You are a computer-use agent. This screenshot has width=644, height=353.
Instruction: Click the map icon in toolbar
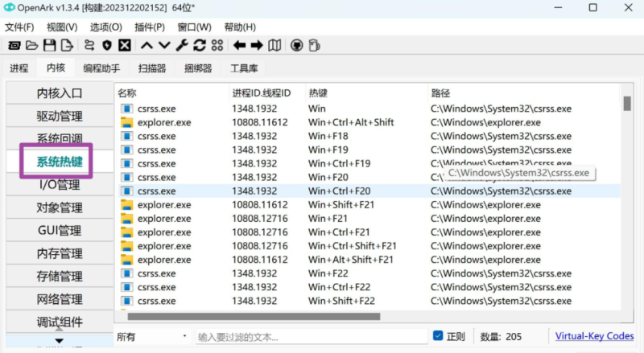pyautogui.click(x=275, y=45)
